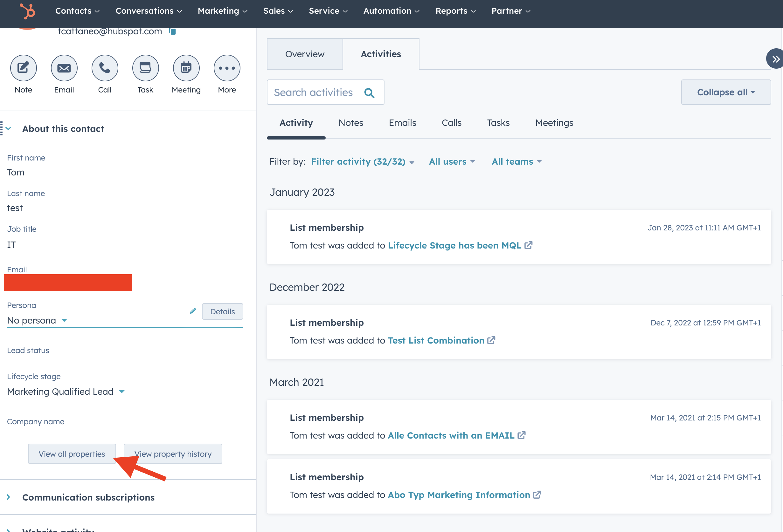This screenshot has height=532, width=783.
Task: Copy the contact's email address
Action: 172,31
